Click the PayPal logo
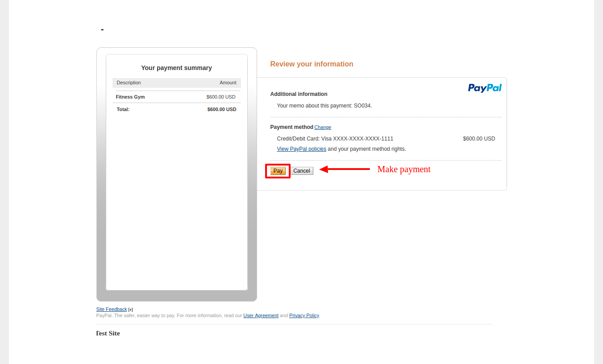Viewport: 603px width, 364px height. click(x=485, y=88)
